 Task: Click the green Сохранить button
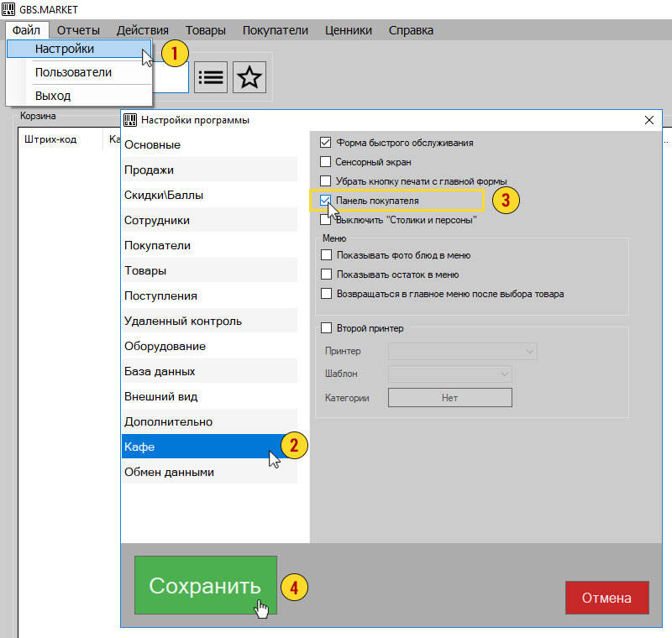tap(206, 585)
